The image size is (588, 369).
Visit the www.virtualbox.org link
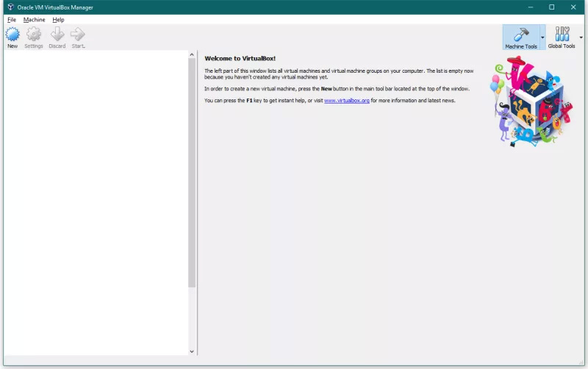(346, 101)
